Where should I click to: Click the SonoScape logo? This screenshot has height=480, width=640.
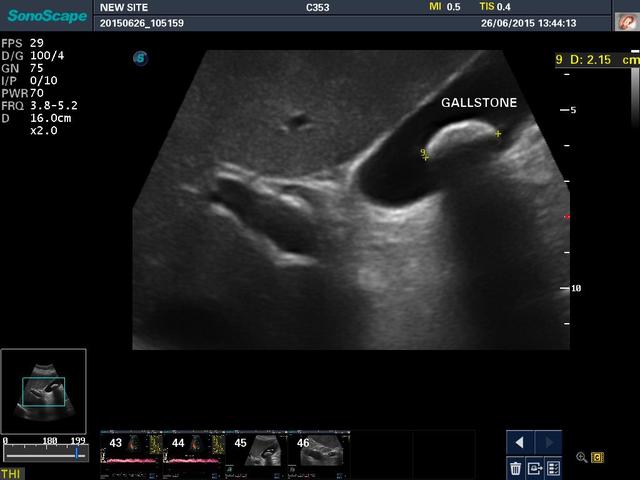tap(46, 14)
